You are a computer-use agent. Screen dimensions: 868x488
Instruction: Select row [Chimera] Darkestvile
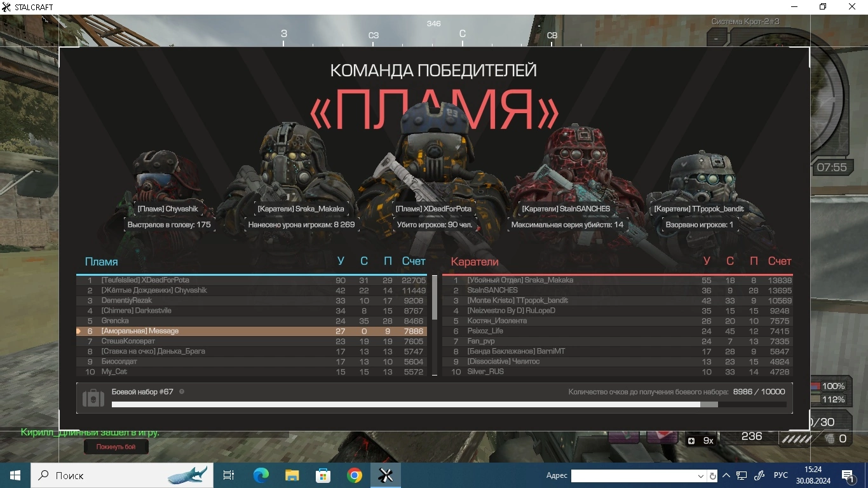252,311
